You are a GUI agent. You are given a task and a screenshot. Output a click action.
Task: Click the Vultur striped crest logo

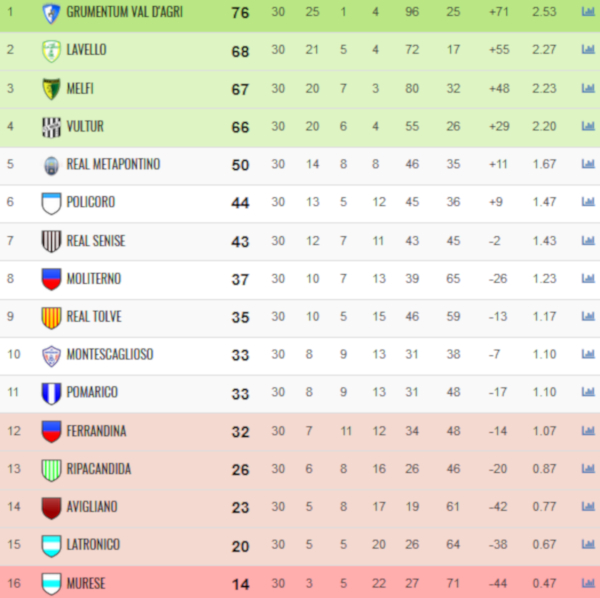click(51, 127)
